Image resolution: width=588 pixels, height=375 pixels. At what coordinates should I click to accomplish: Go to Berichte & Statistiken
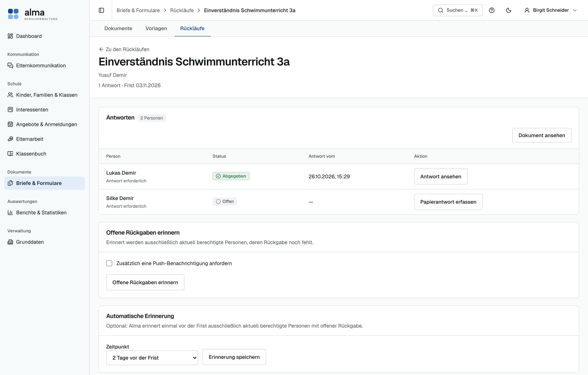[45, 212]
